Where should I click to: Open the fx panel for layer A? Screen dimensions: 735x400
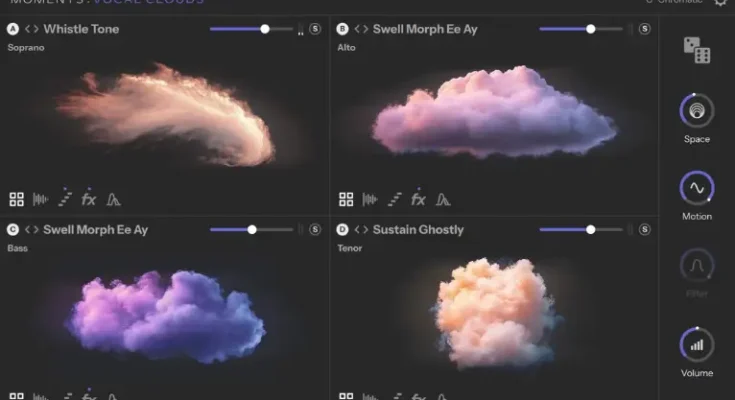[x=89, y=199]
